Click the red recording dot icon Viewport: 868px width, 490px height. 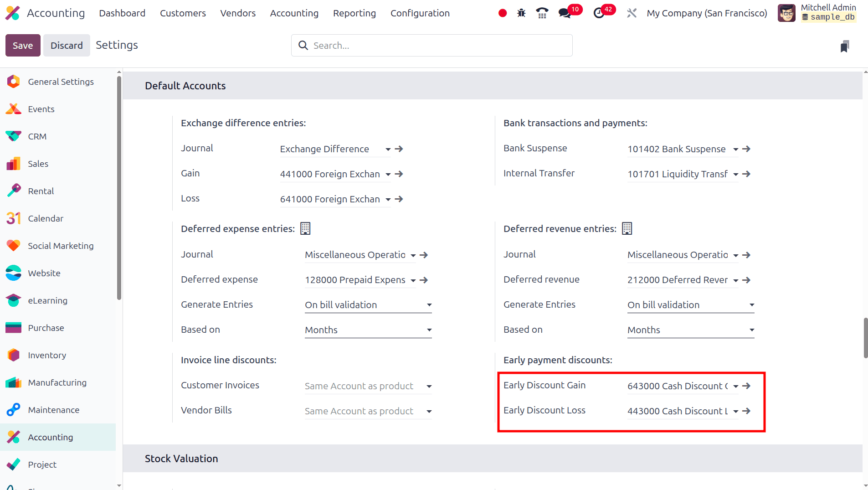(503, 13)
